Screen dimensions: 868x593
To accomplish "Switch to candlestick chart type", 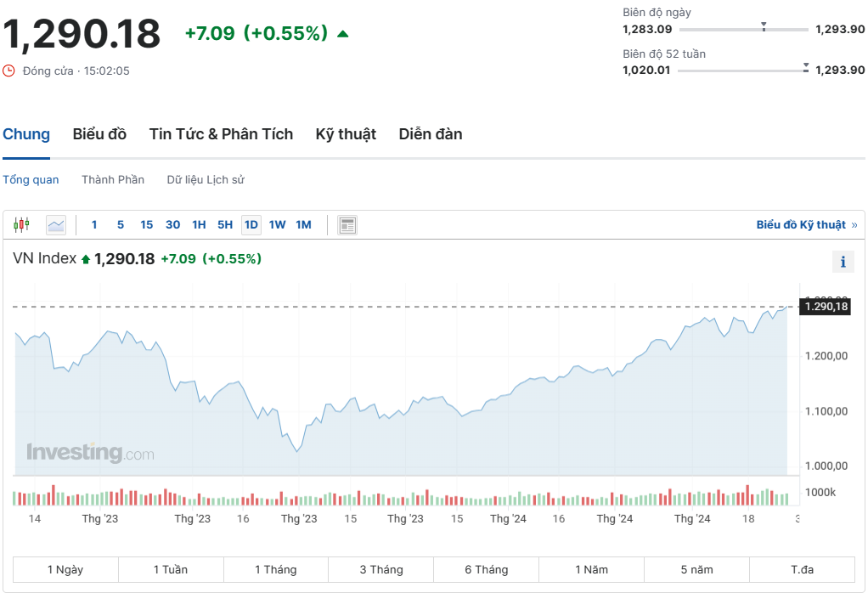I will (x=21, y=225).
